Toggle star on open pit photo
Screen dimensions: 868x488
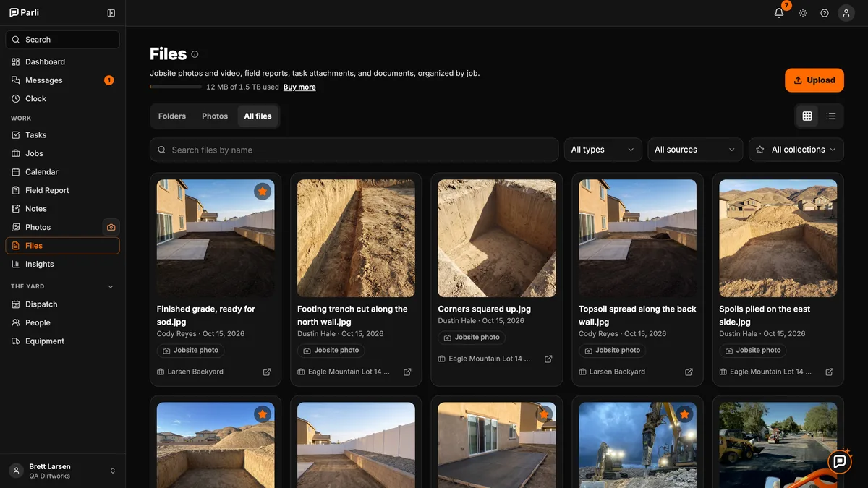click(x=263, y=414)
